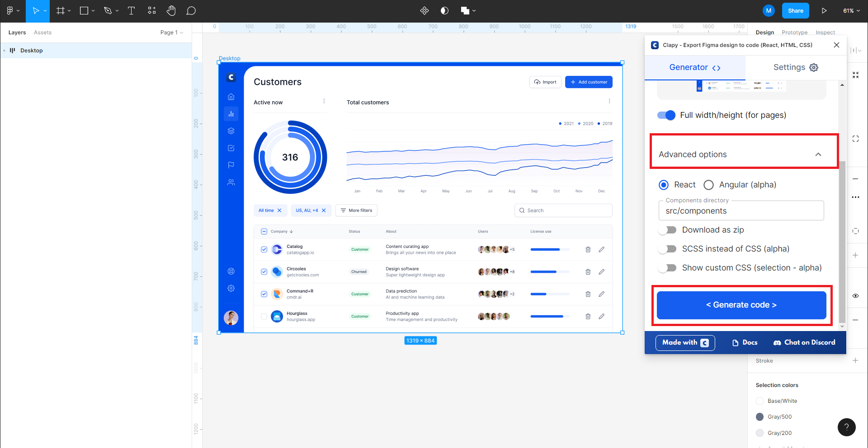Toggle Full width/height for pages
The image size is (868, 448).
click(x=666, y=115)
